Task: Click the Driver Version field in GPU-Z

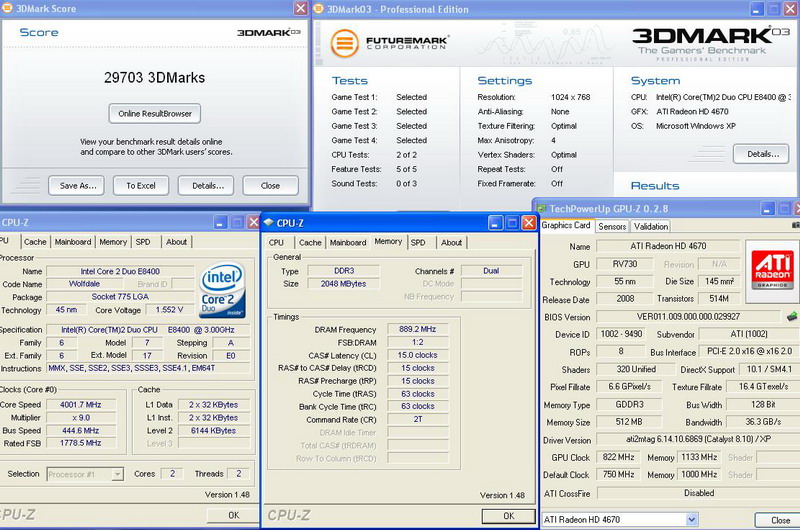Action: pyautogui.click(x=697, y=439)
